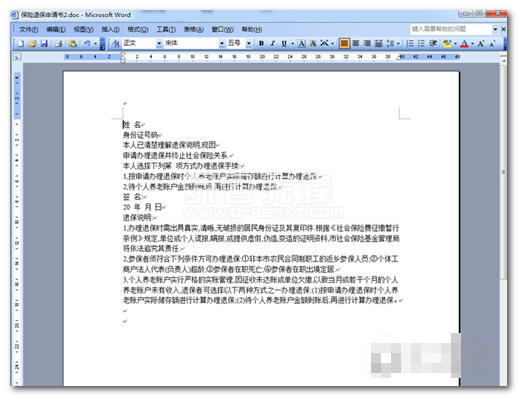
Task: Toggle Italic formatting
Action: (272, 43)
